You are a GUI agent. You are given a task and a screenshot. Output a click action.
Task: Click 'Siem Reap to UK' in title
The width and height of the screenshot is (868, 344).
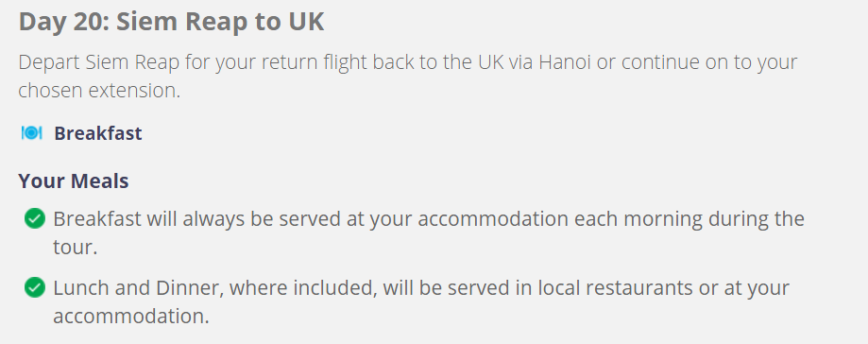point(220,22)
